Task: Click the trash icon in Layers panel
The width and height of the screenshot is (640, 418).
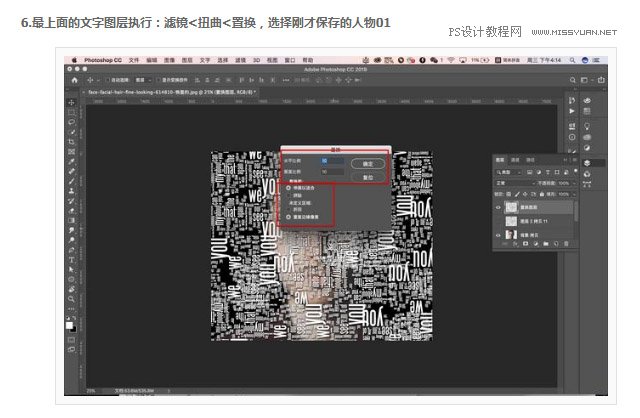Action: tap(566, 244)
